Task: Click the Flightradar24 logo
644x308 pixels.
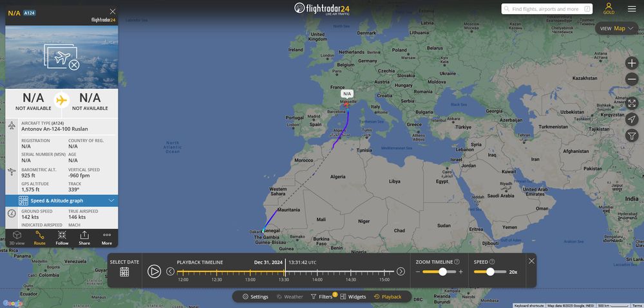Action: point(322,8)
